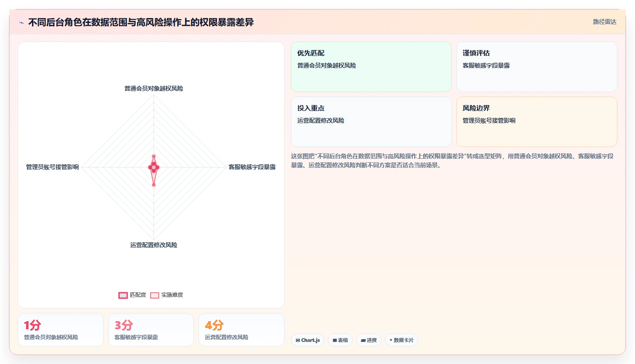Click the radar axis label 管理员账号接管影响
The width and height of the screenshot is (635, 364).
[52, 167]
